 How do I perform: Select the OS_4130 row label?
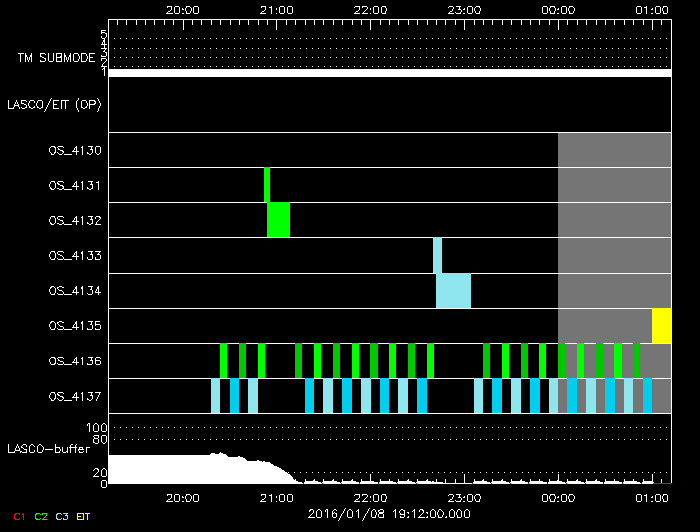click(x=75, y=150)
